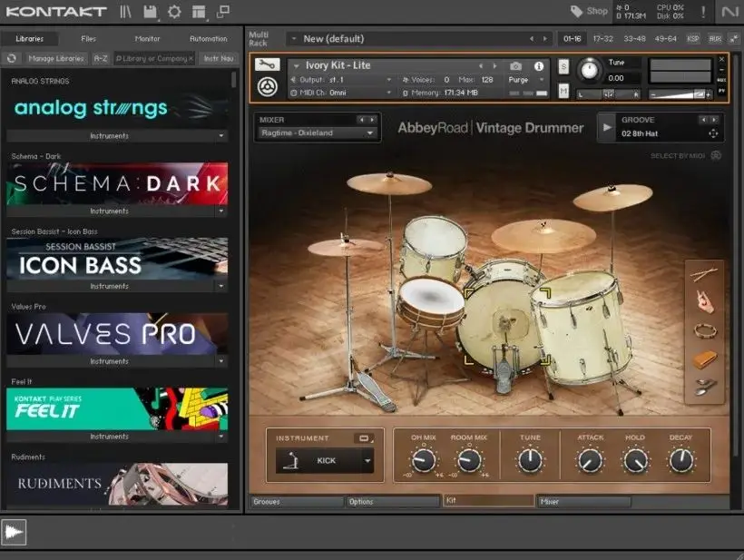Click the Tune knob in instrument header
744x560 pixels.
[589, 71]
